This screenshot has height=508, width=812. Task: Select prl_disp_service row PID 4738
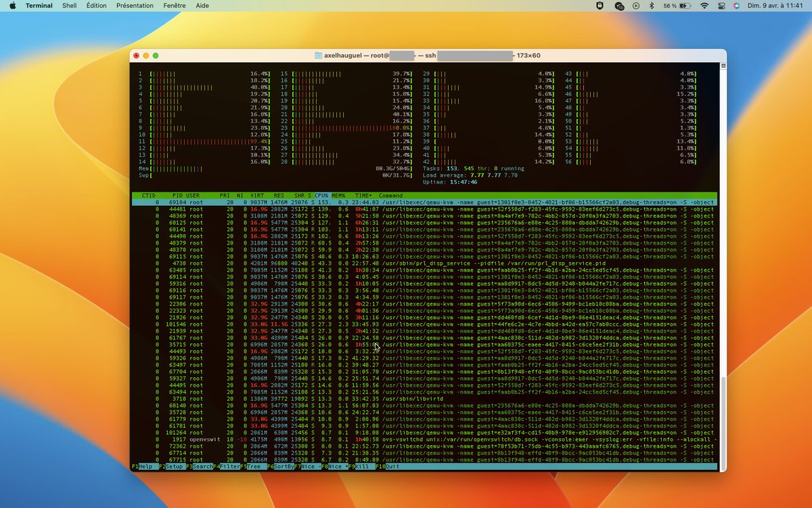[424, 263]
